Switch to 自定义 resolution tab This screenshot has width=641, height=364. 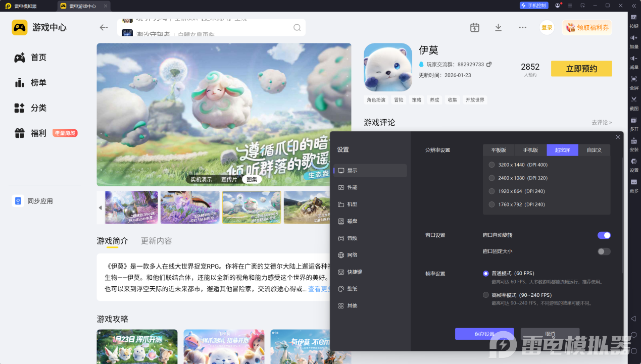[x=594, y=150]
